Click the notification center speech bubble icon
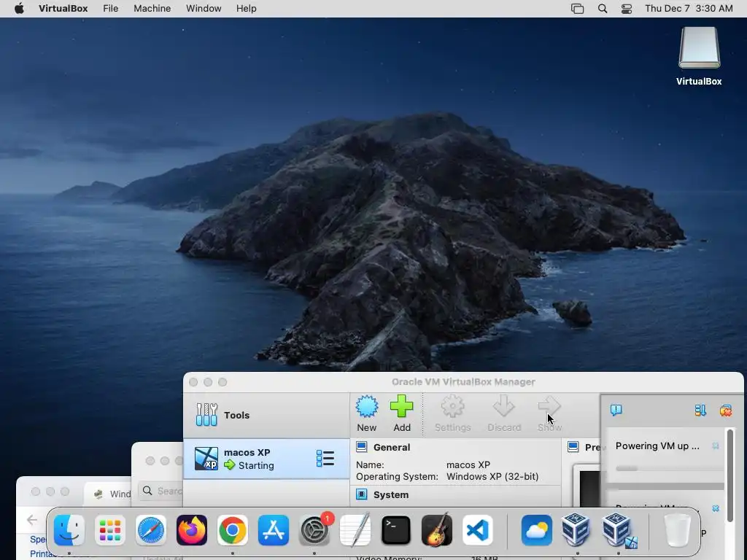The width and height of the screenshot is (747, 560). (616, 410)
